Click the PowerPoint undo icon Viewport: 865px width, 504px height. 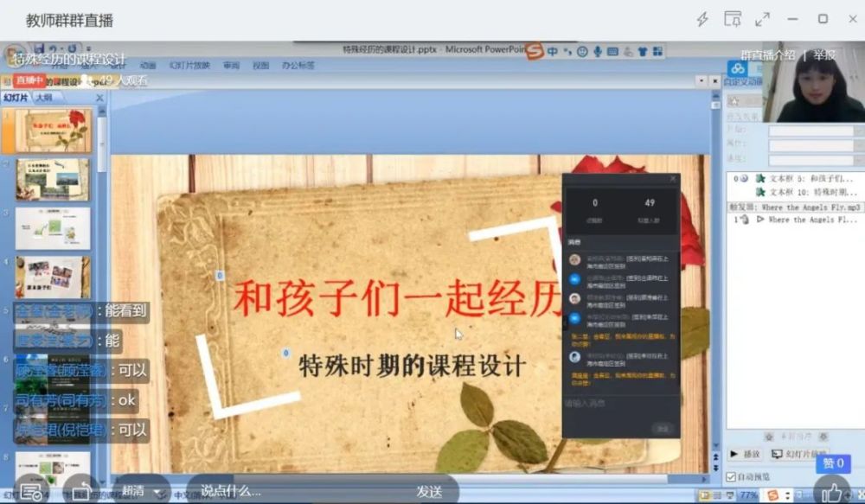pos(53,48)
